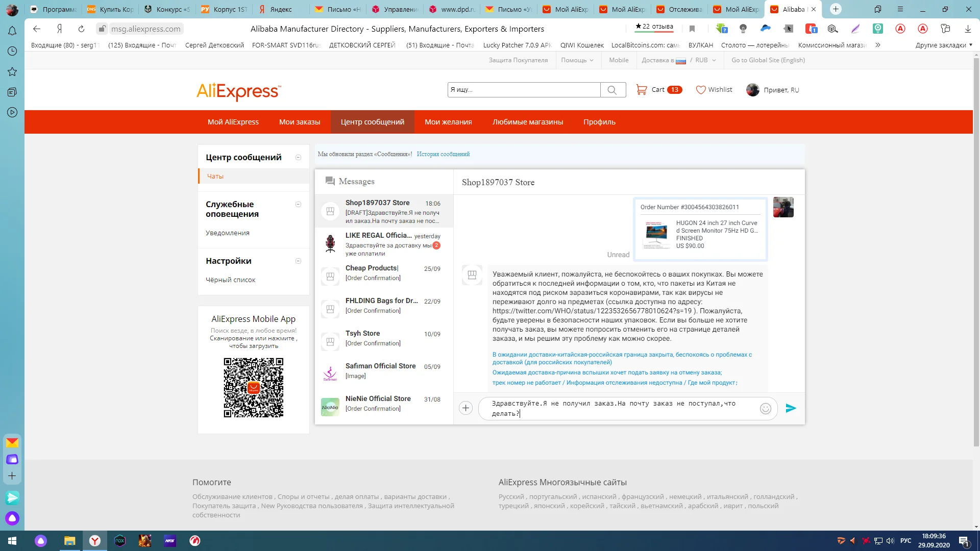Open the Wishlist heart icon
The height and width of the screenshot is (551, 980).
[701, 90]
